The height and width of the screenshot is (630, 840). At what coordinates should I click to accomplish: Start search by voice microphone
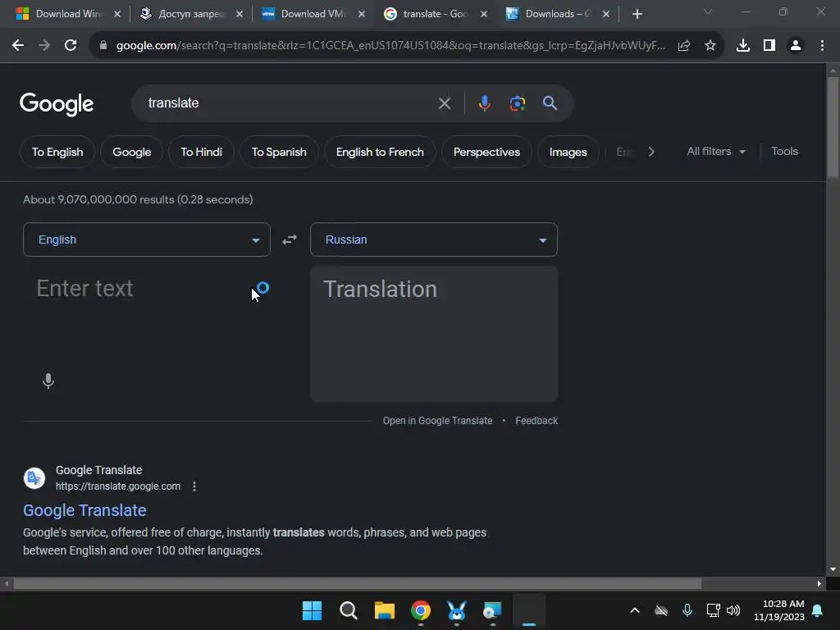[x=484, y=103]
